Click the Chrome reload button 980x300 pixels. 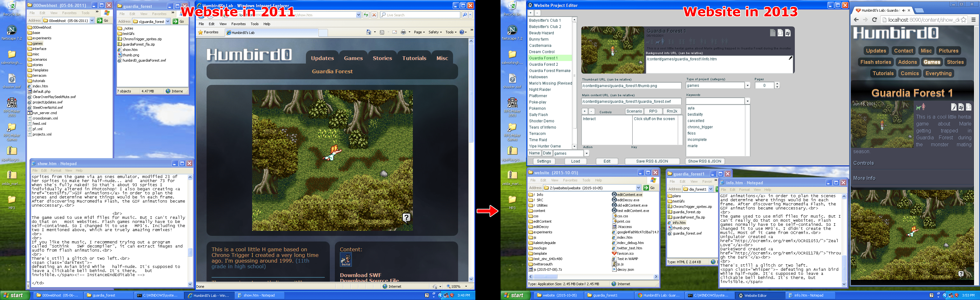pyautogui.click(x=874, y=20)
